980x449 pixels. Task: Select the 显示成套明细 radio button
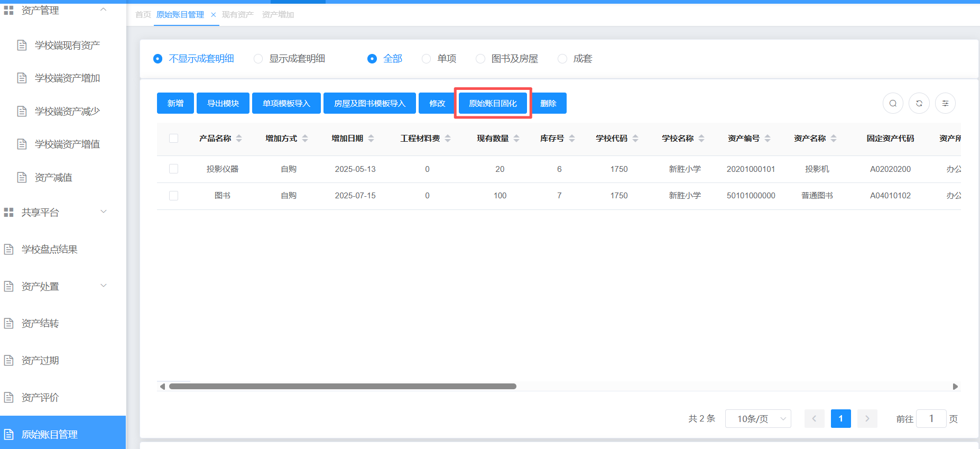point(258,59)
